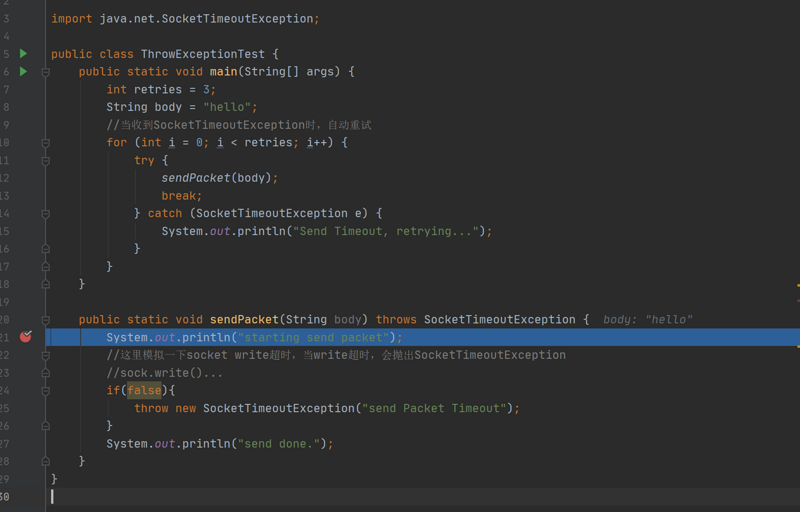Viewport: 800px width, 512px height.
Task: Click the highlighted false condition
Action: [144, 391]
